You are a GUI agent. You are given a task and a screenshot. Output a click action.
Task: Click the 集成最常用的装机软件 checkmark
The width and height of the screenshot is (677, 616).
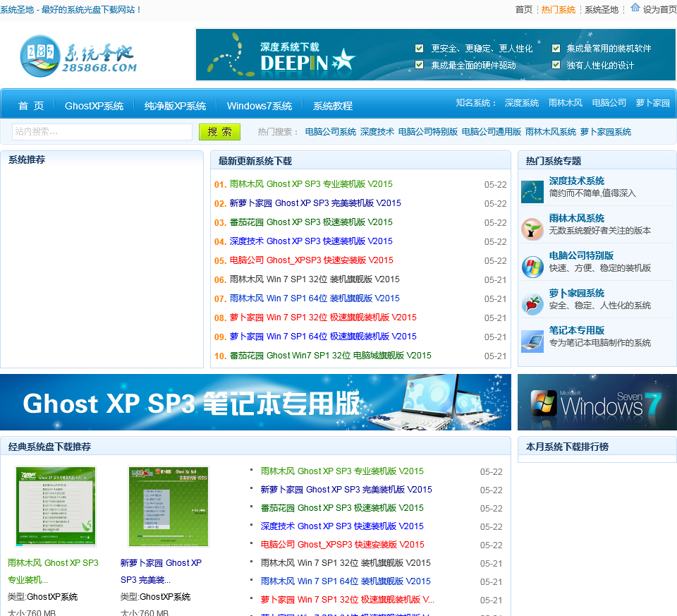(x=556, y=48)
